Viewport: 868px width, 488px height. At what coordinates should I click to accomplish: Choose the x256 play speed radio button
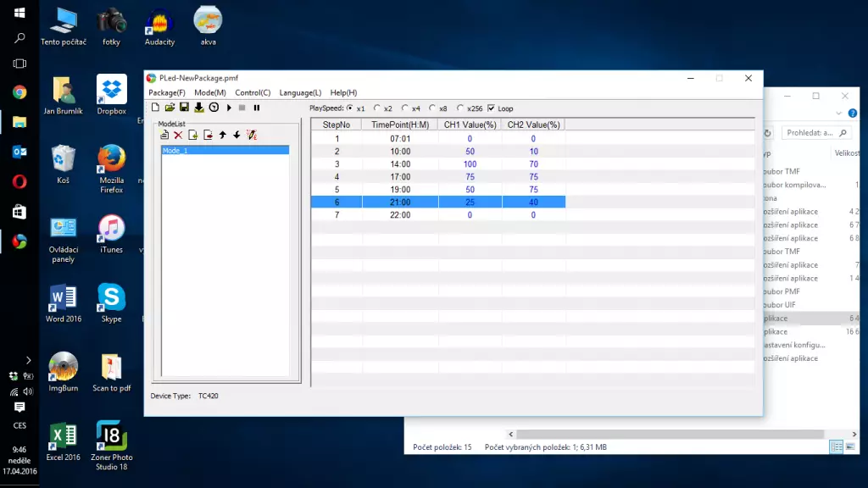[x=460, y=108]
